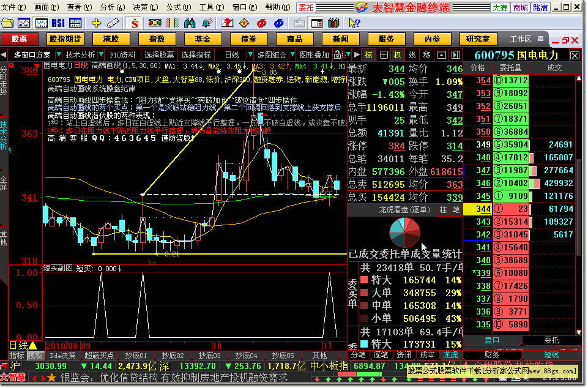Viewport: 588px width, 388px height.
Task: Open the 工具(T) menu
Action: pyautogui.click(x=212, y=7)
